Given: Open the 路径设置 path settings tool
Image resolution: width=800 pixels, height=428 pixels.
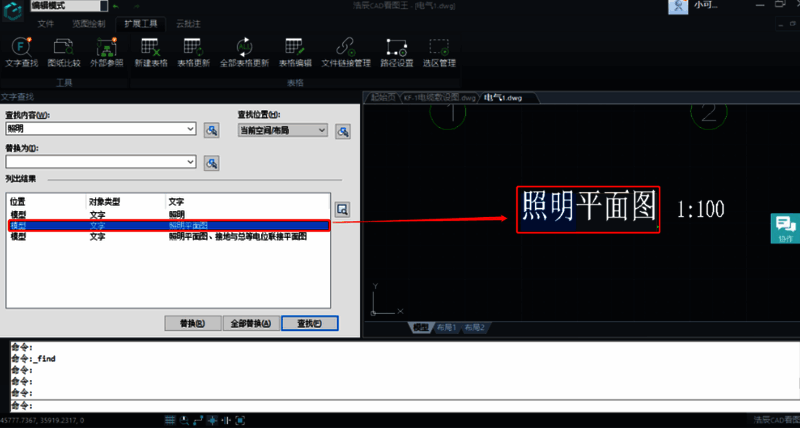Looking at the screenshot, I should pyautogui.click(x=396, y=53).
